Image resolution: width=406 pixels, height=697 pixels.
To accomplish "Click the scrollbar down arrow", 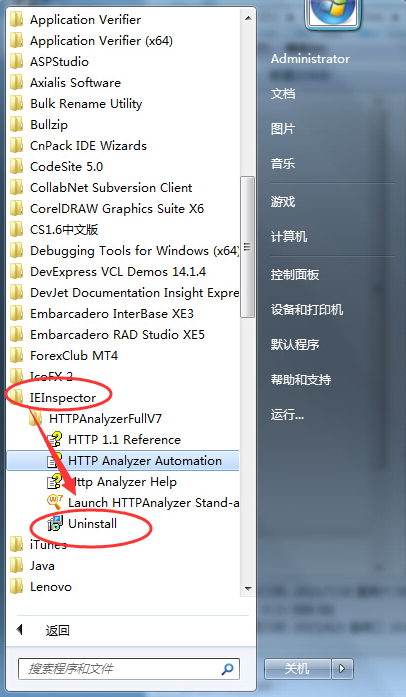I will (248, 589).
